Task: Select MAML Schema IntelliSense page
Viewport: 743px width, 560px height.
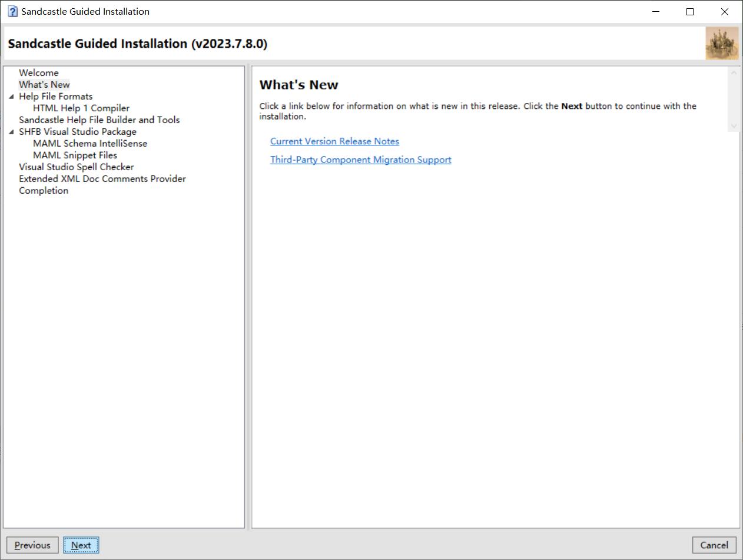Action: [90, 144]
